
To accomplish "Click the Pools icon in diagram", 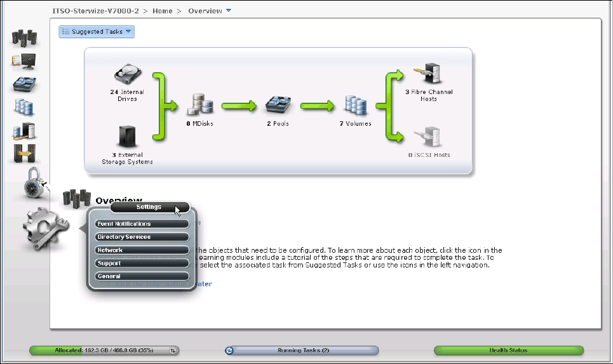I will pyautogui.click(x=278, y=106).
